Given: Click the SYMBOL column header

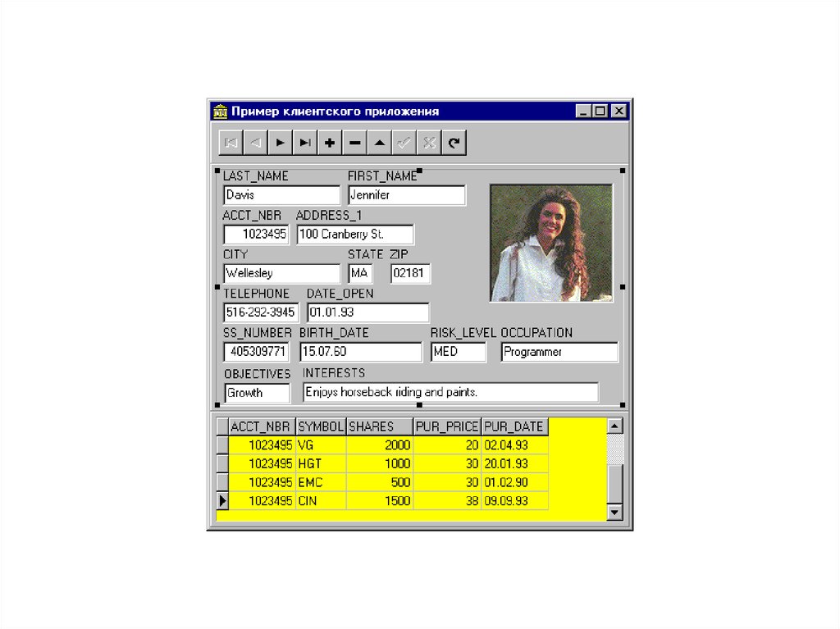Looking at the screenshot, I should (321, 427).
